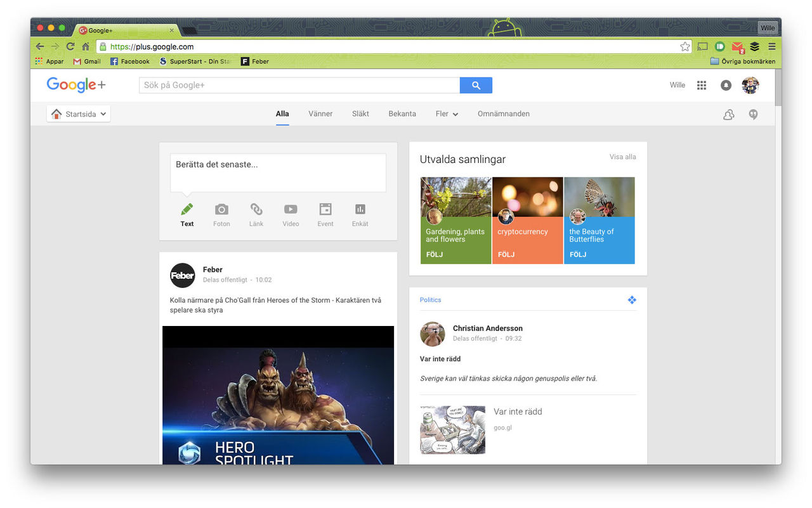Select the Google+ browser tab
812x508 pixels.
click(x=127, y=30)
